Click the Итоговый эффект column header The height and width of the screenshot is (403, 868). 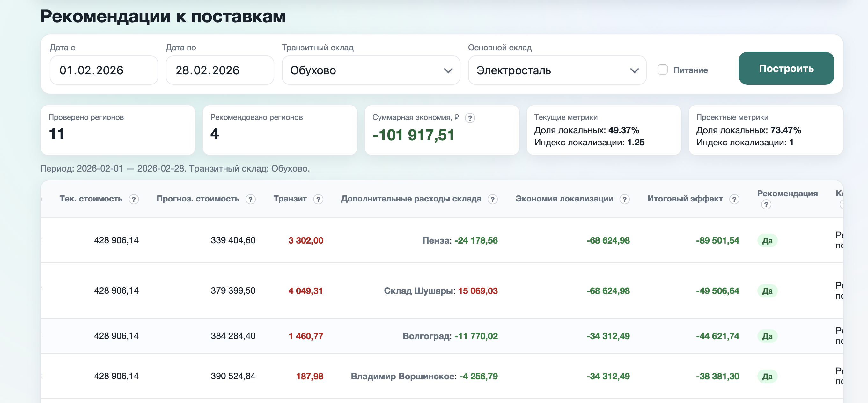click(685, 199)
